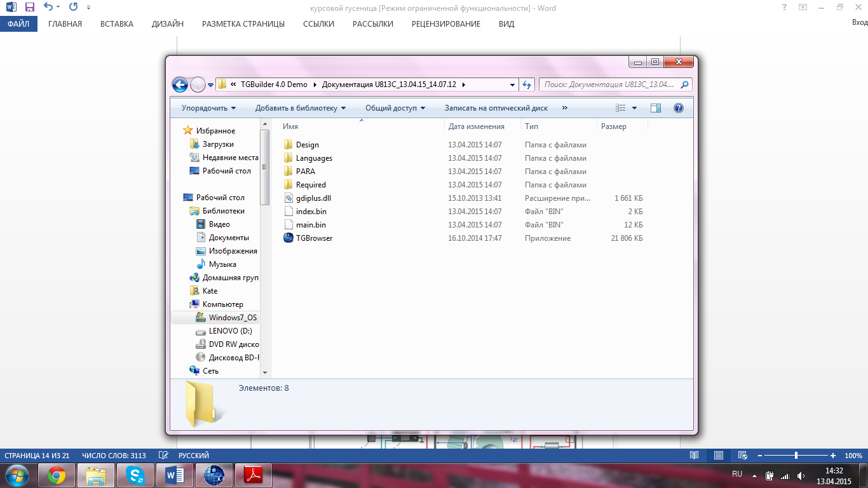Screen dimensions: 868x488
Task: Open Google Chrome from the taskbar
Action: tap(57, 475)
